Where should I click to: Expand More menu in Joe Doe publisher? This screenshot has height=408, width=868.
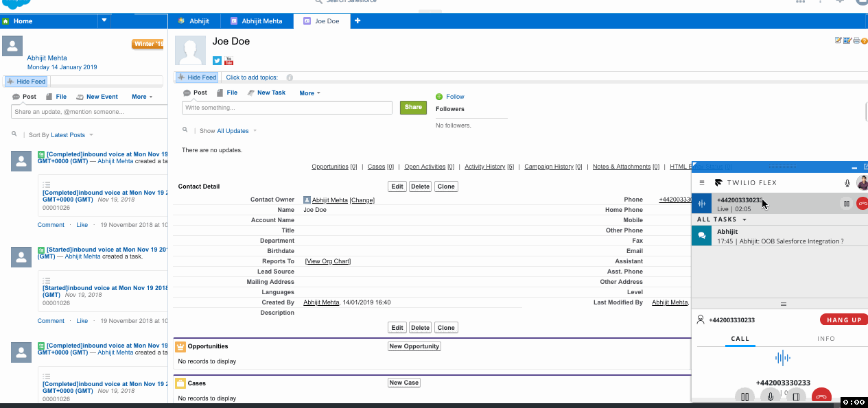309,93
